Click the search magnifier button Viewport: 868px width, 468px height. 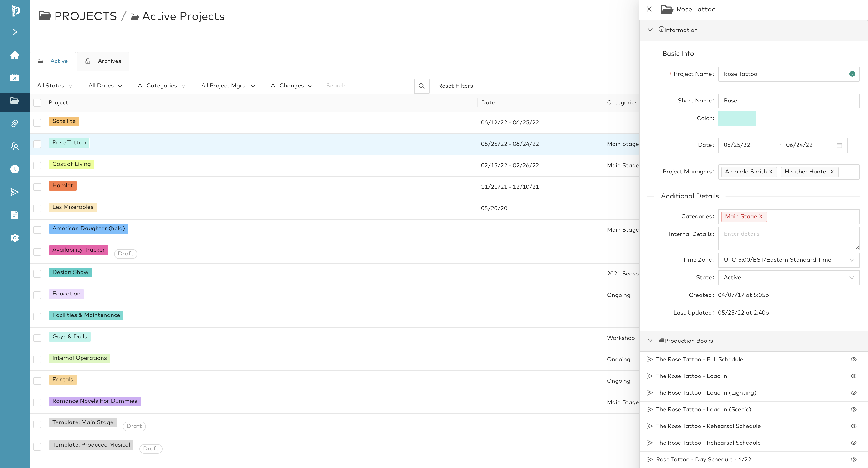point(422,86)
